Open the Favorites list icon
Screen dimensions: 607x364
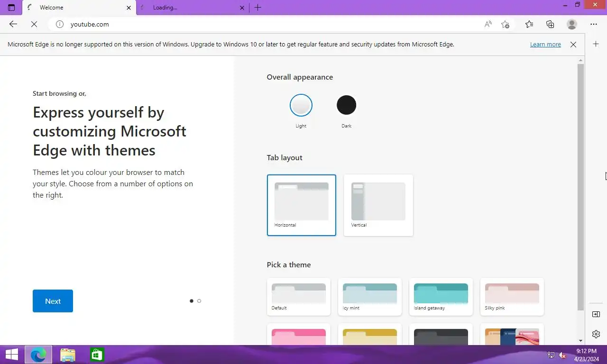click(529, 24)
